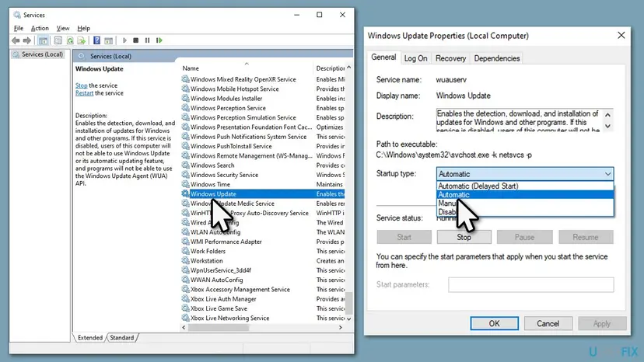Choose Automatic (Delayed Start) startup option
This screenshot has height=362, width=644.
tap(525, 186)
